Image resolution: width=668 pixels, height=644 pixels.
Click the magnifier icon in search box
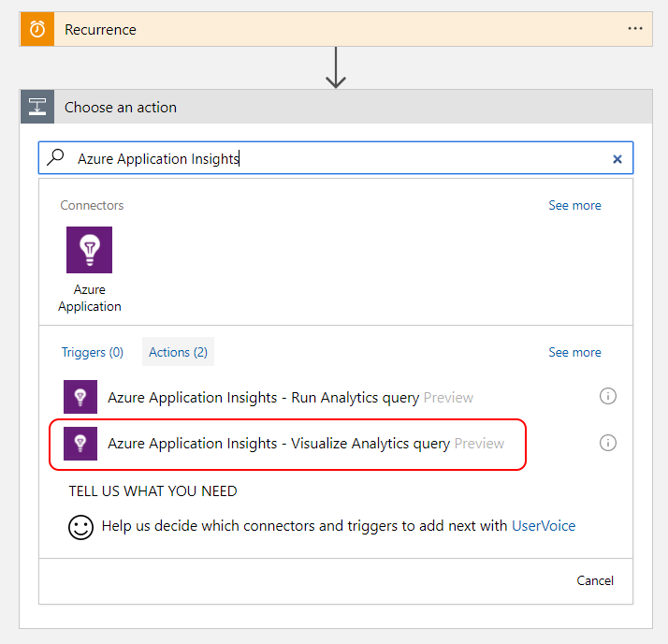(56, 158)
